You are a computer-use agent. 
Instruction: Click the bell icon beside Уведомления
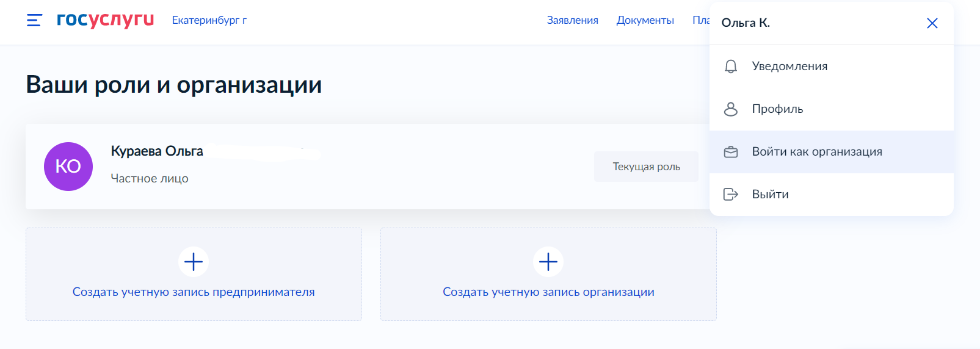tap(731, 66)
